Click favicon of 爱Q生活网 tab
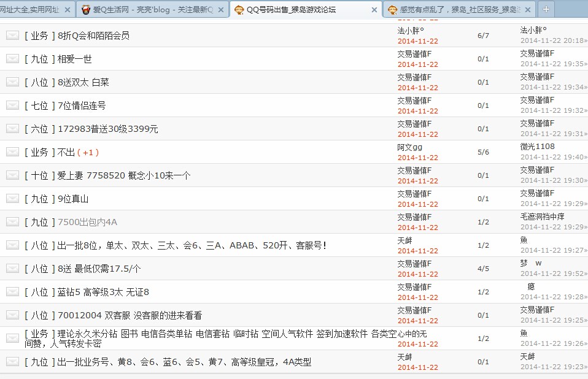The width and height of the screenshot is (588, 379). tap(86, 10)
